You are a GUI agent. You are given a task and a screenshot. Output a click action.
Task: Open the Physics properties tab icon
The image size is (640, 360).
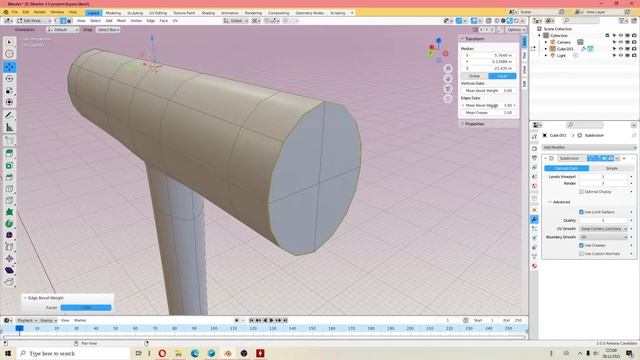coord(534,238)
